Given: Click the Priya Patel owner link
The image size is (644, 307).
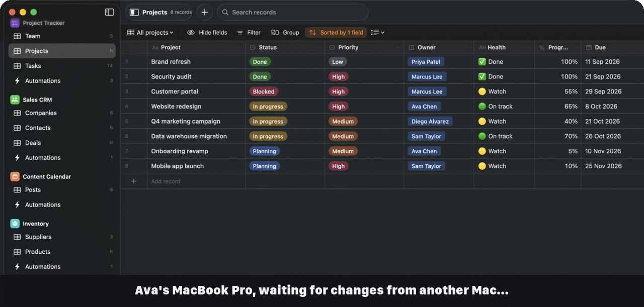Looking at the screenshot, I should point(426,62).
